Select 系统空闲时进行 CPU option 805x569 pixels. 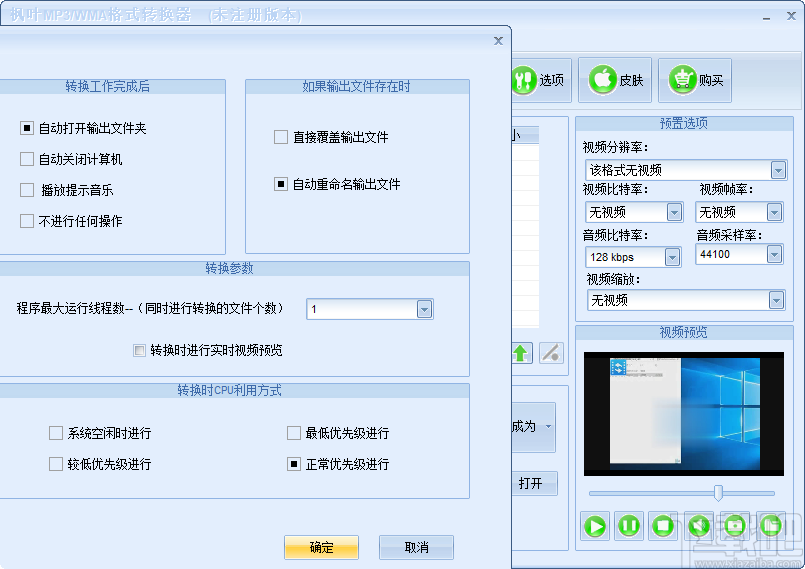pyautogui.click(x=56, y=433)
